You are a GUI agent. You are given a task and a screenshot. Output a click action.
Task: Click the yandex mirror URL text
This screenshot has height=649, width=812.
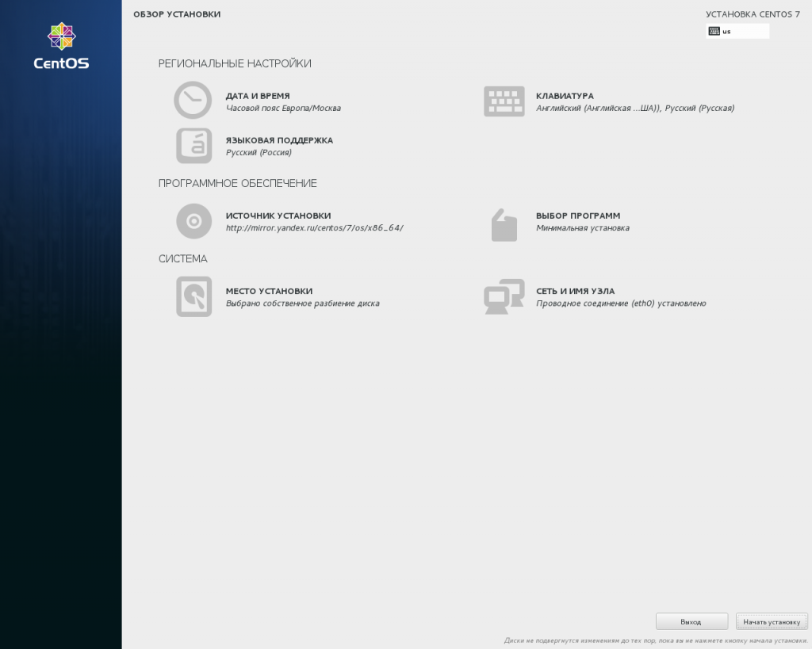coord(315,228)
